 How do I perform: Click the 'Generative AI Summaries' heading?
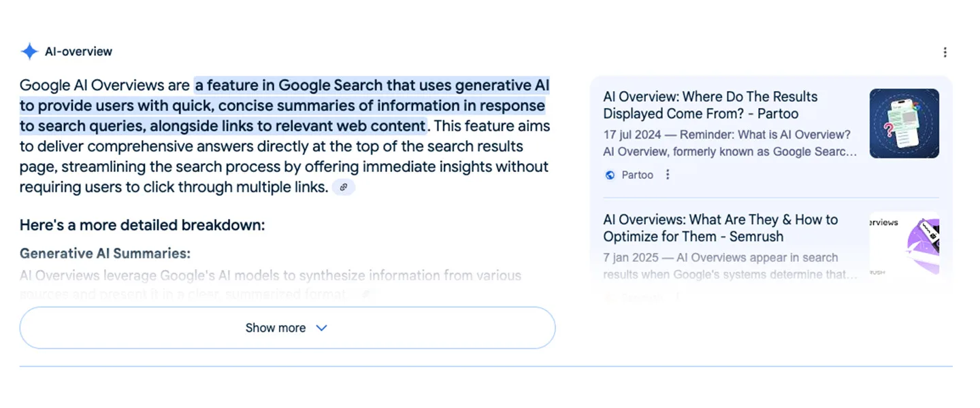pos(104,252)
